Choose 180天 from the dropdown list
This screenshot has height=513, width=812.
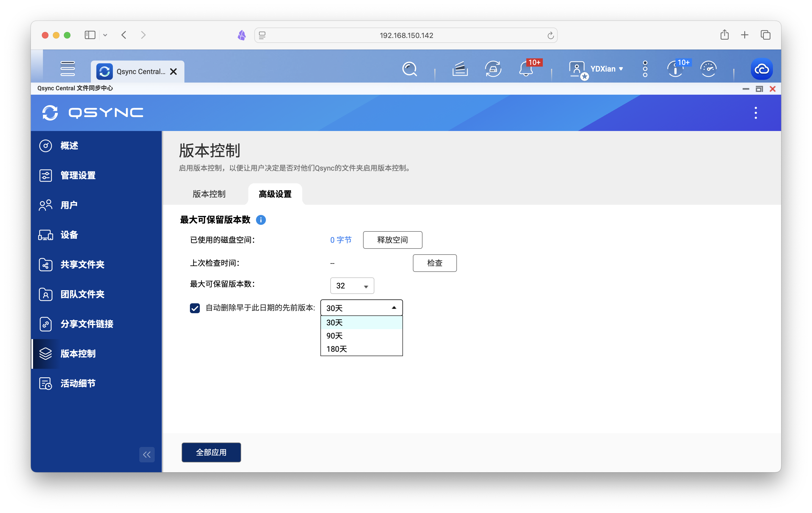click(361, 349)
